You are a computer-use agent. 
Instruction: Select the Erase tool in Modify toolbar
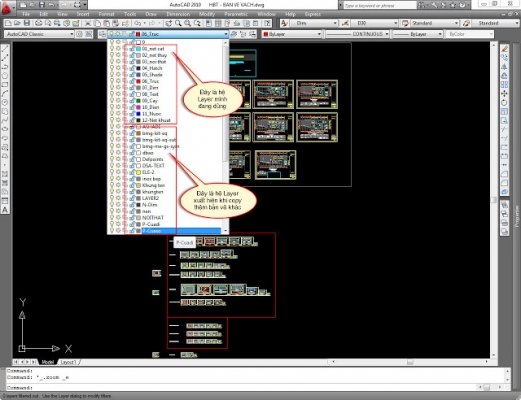click(505, 49)
